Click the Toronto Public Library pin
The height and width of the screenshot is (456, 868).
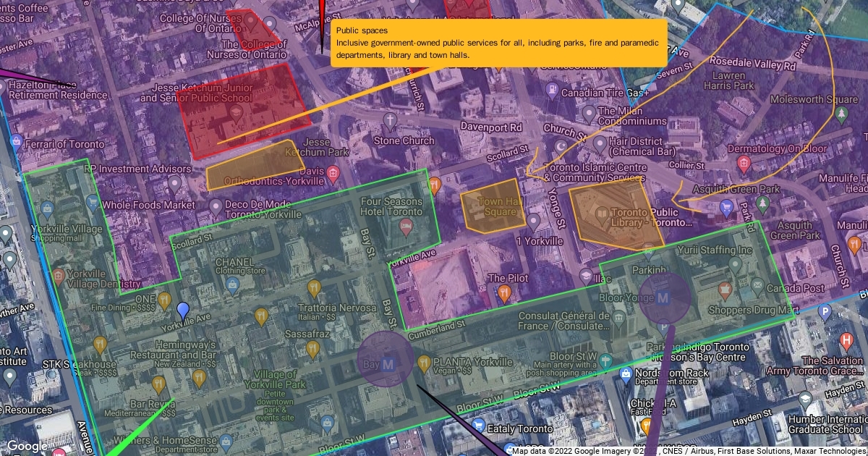(601, 214)
